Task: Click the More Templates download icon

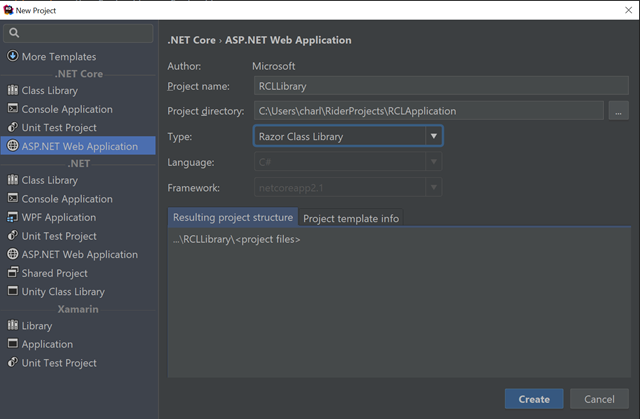Action: pos(13,56)
